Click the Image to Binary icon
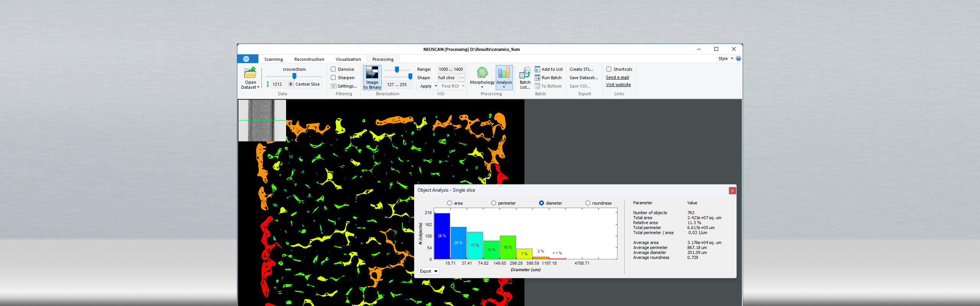The image size is (980, 306). [x=372, y=73]
